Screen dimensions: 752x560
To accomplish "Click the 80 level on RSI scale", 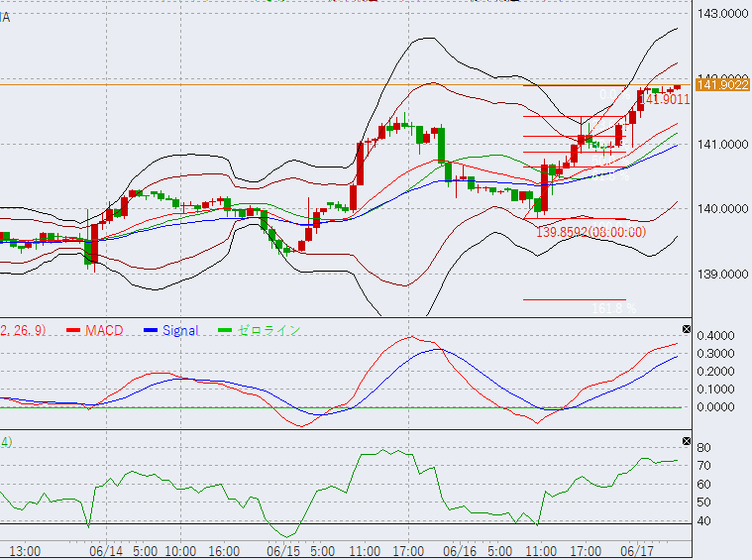I will (x=704, y=447).
